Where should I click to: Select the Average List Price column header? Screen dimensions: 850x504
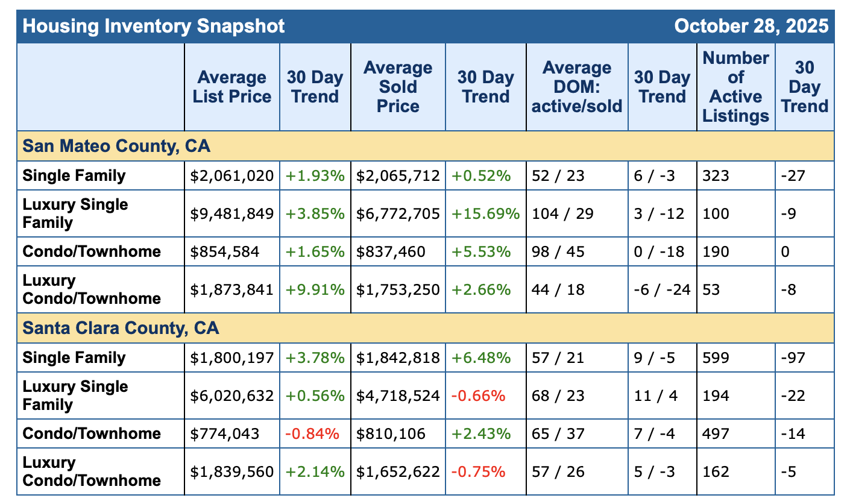tap(232, 87)
